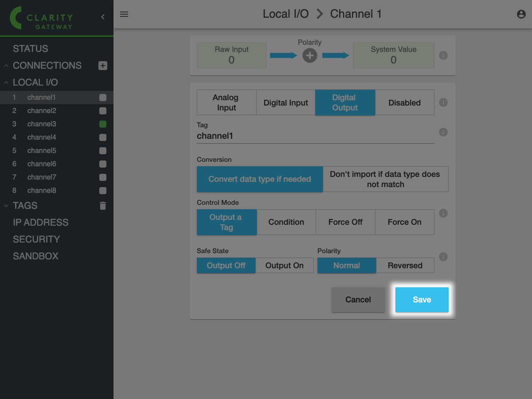The height and width of the screenshot is (399, 532).
Task: Click the add connection plus icon
Action: tap(103, 66)
